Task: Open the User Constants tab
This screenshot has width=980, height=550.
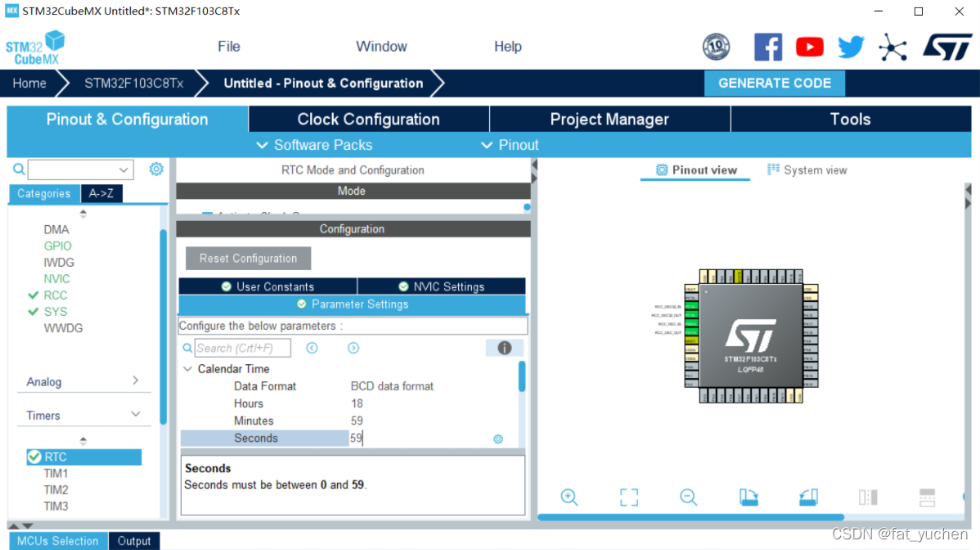Action: coord(267,286)
